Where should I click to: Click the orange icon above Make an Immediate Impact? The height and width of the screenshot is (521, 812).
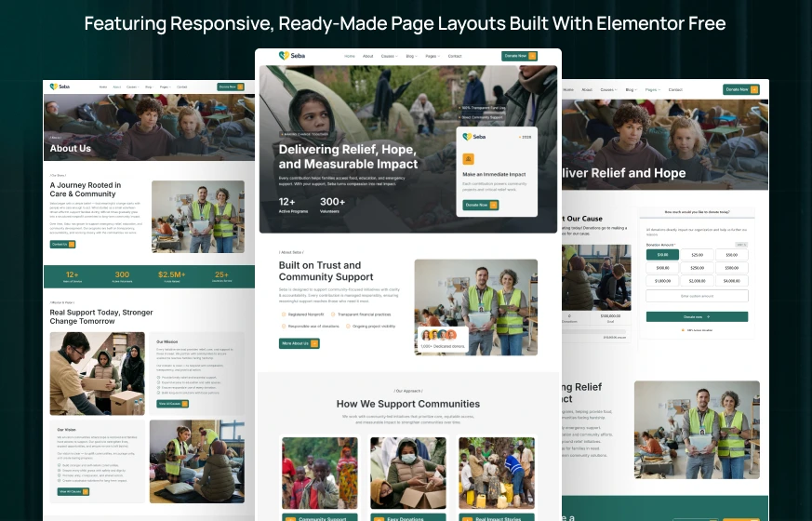(468, 159)
